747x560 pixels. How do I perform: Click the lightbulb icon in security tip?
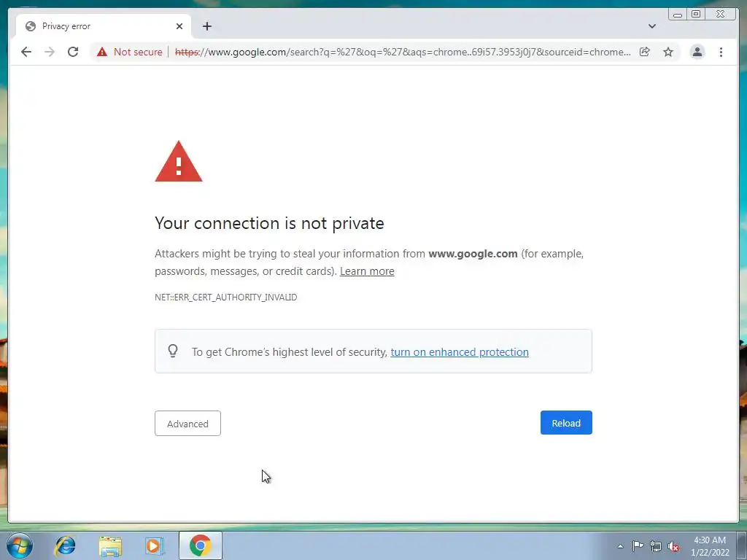(173, 351)
